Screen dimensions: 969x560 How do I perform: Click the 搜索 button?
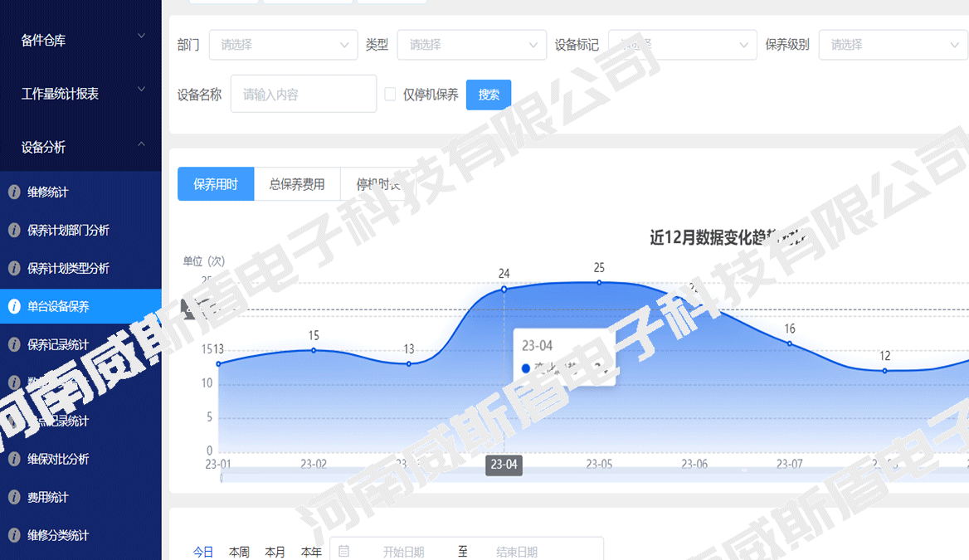pos(488,95)
